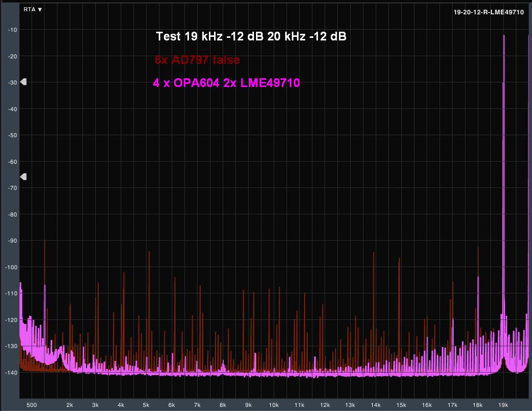
Task: Click the 11k frequency axis label
Action: tap(299, 405)
